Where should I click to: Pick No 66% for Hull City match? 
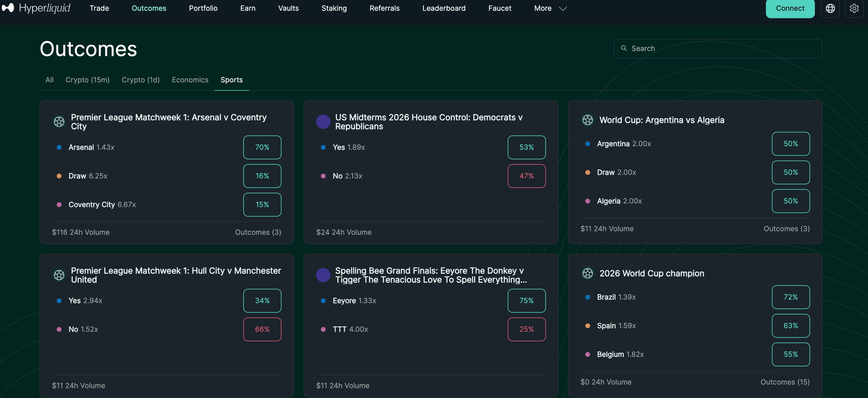point(262,329)
